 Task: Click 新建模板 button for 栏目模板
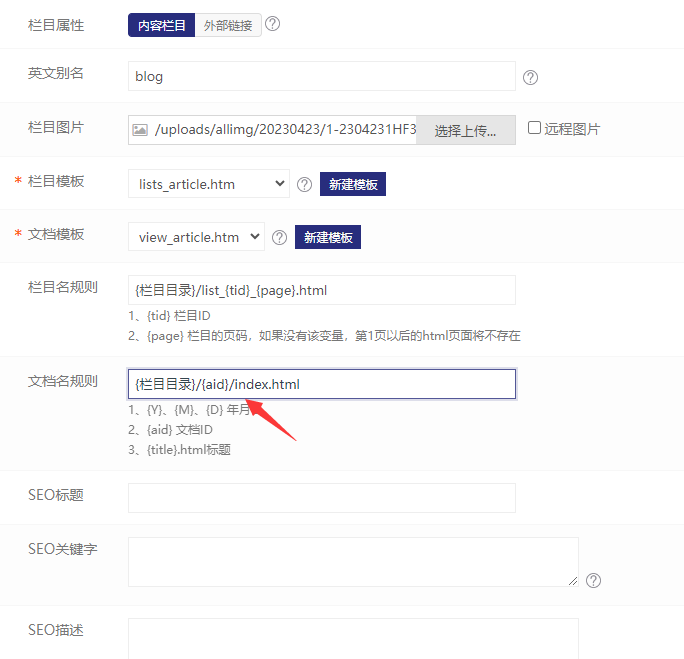[x=353, y=184]
